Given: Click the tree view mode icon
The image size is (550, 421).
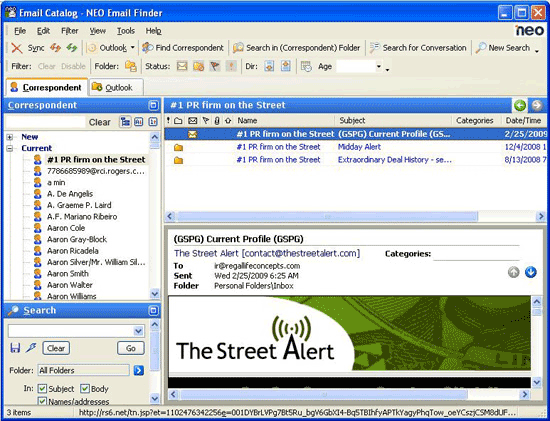Looking at the screenshot, I should coord(125,122).
